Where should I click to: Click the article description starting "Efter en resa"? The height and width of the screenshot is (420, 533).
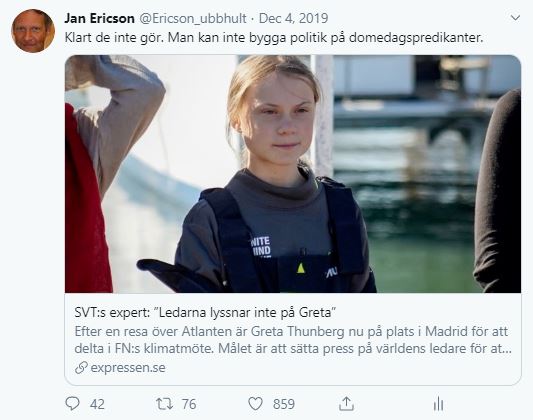click(x=293, y=340)
